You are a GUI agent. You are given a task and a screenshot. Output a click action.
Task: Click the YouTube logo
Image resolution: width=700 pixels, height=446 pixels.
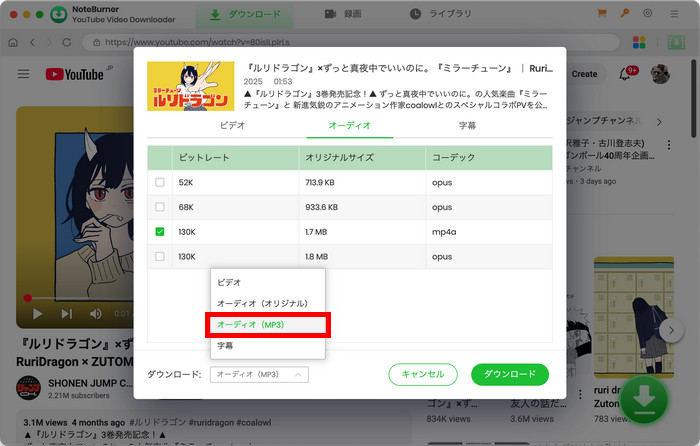75,74
